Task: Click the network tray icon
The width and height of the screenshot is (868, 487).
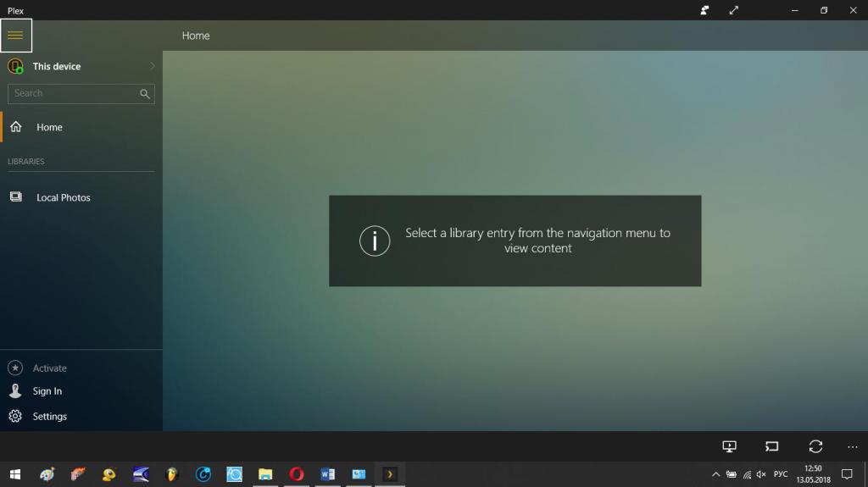Action: coord(747,474)
